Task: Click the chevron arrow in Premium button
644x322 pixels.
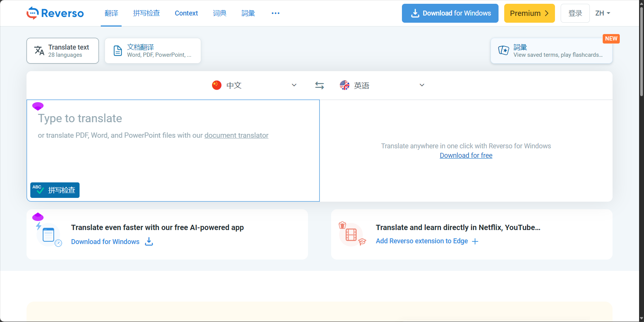Action: 547,13
